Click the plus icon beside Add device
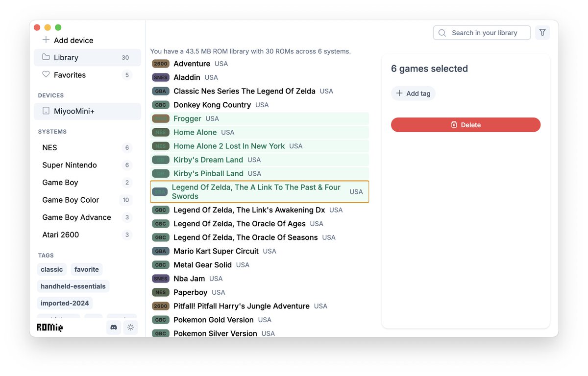The width and height of the screenshot is (588, 376). coord(46,40)
